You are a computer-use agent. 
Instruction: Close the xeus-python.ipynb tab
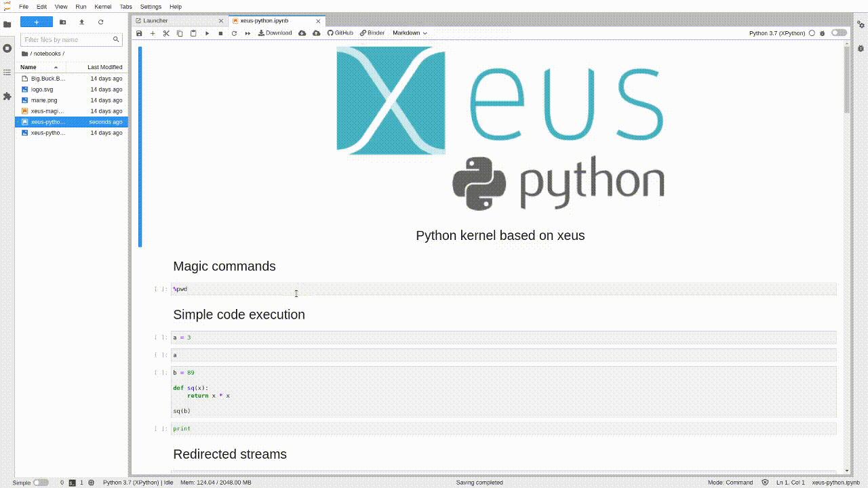319,21
